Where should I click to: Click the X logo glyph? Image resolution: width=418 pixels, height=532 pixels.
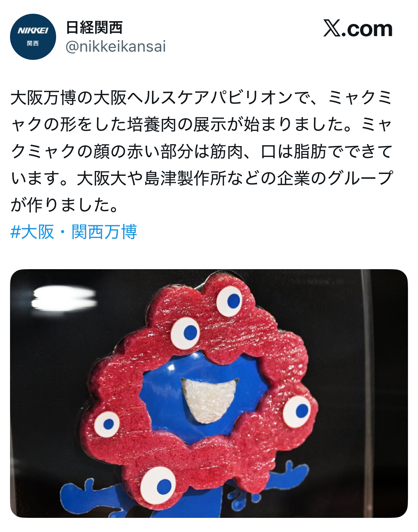point(332,28)
